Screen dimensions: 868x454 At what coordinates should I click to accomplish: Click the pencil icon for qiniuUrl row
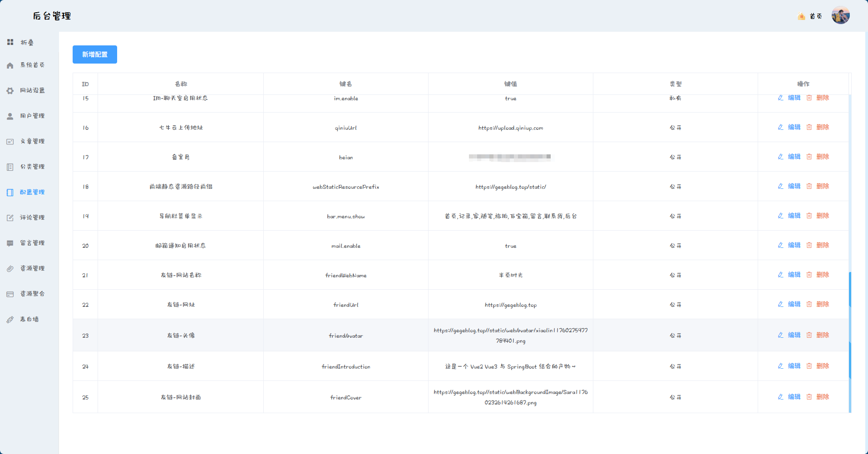[780, 127]
